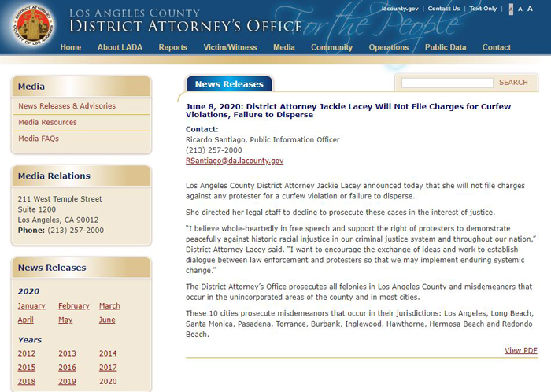The width and height of the screenshot is (551, 392).
Task: Browse 2019 news releases
Action: click(67, 381)
